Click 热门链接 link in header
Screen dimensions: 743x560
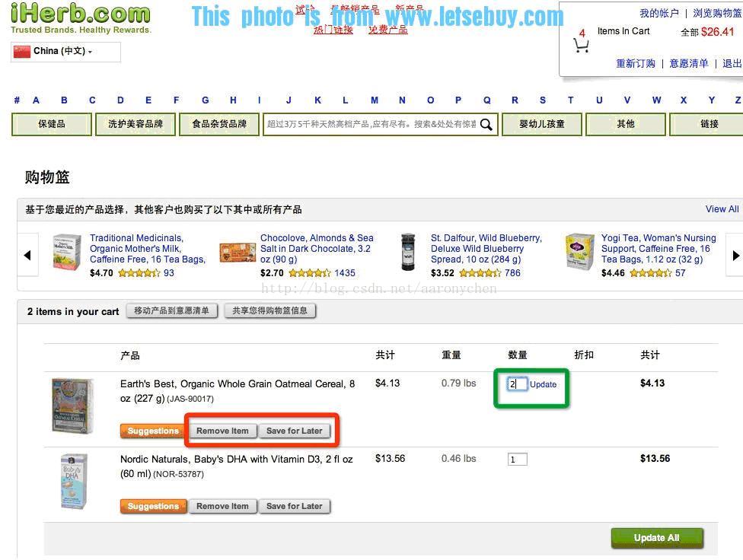point(333,30)
